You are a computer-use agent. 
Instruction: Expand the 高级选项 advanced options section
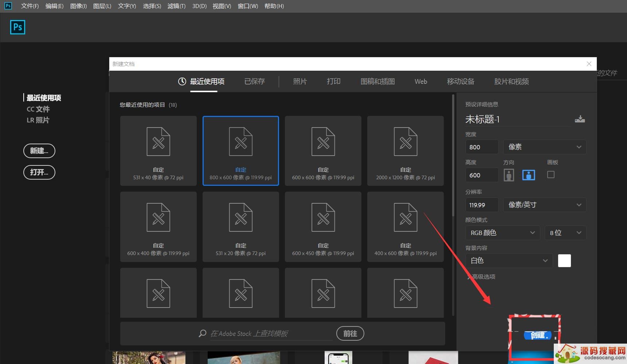481,277
